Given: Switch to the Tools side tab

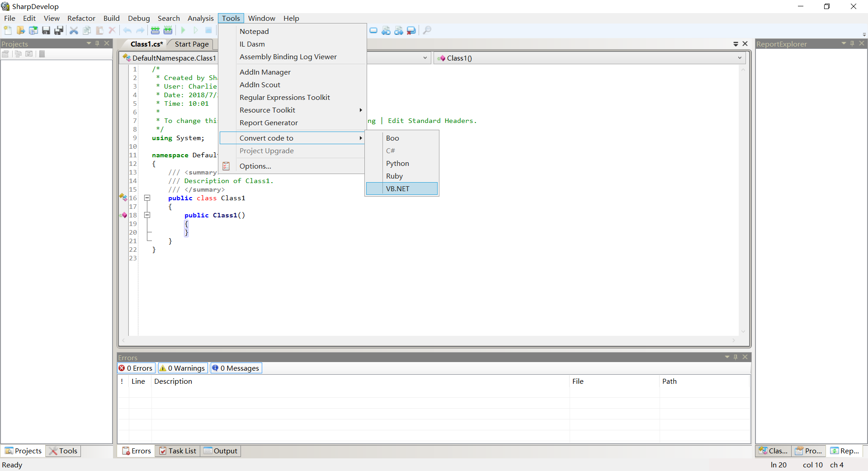Looking at the screenshot, I should tap(63, 451).
